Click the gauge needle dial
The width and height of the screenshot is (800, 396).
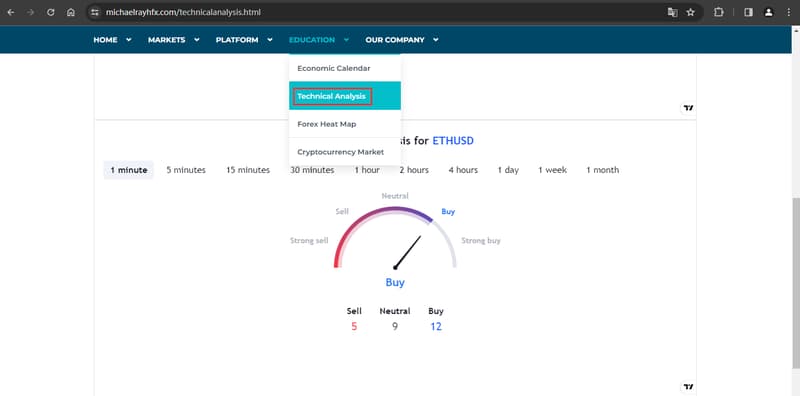tap(408, 252)
